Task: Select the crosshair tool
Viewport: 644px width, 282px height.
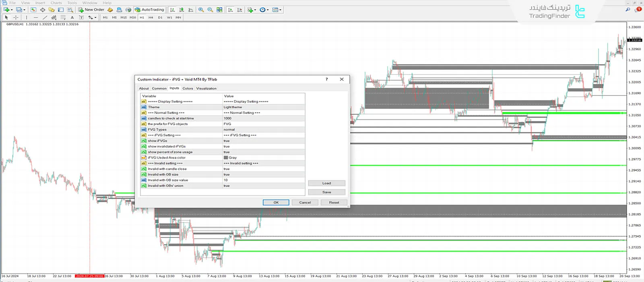Action: (16, 17)
